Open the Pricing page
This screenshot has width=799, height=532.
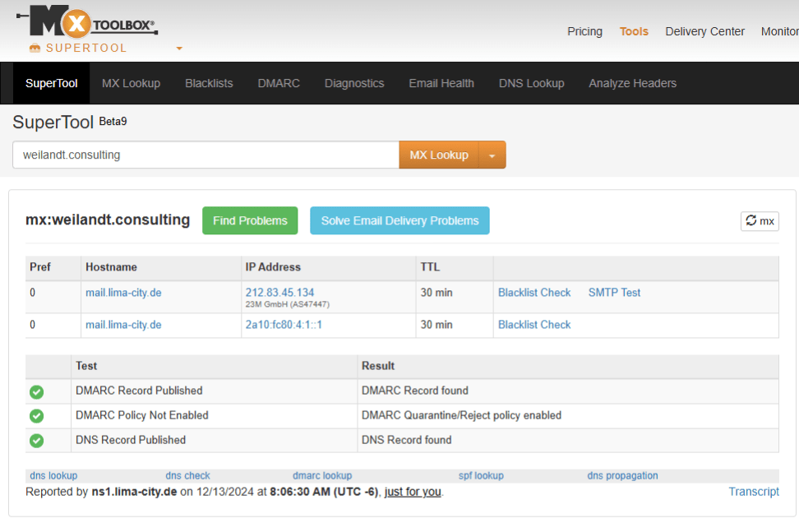(584, 31)
